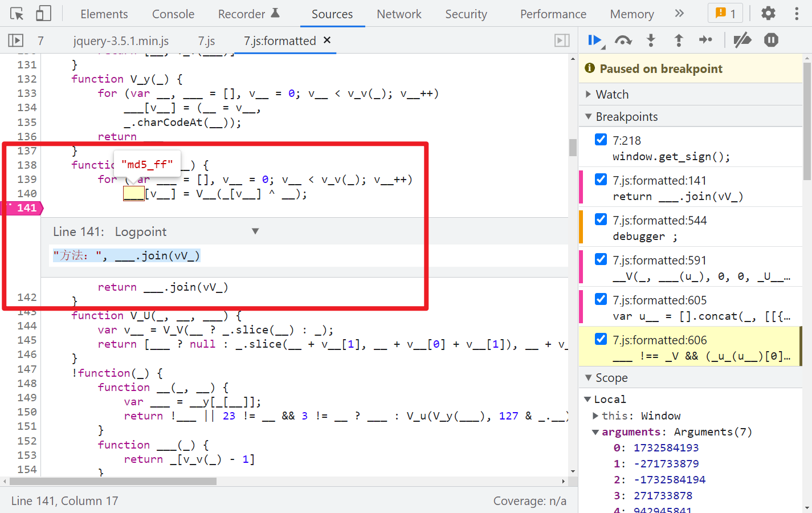
Task: Deactivate all breakpoints
Action: click(742, 40)
